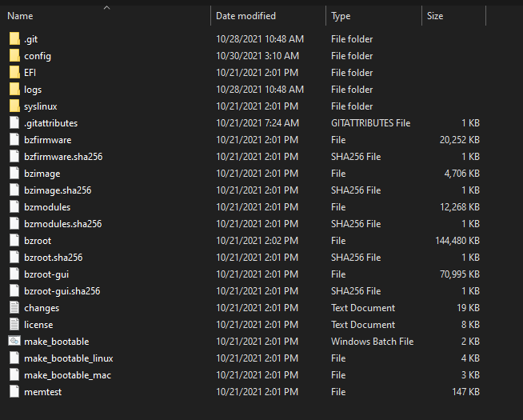This screenshot has height=420, width=523.
Task: Select the 'bzfirmware' file name
Action: (48, 140)
